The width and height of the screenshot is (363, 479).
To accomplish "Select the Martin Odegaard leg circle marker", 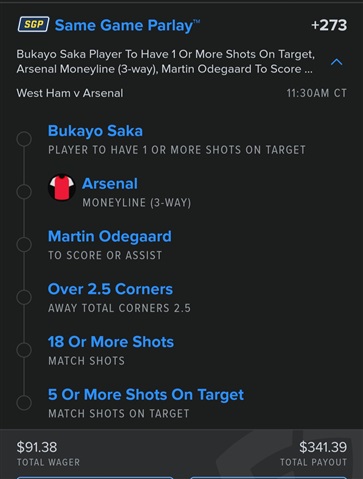I will 24,245.
